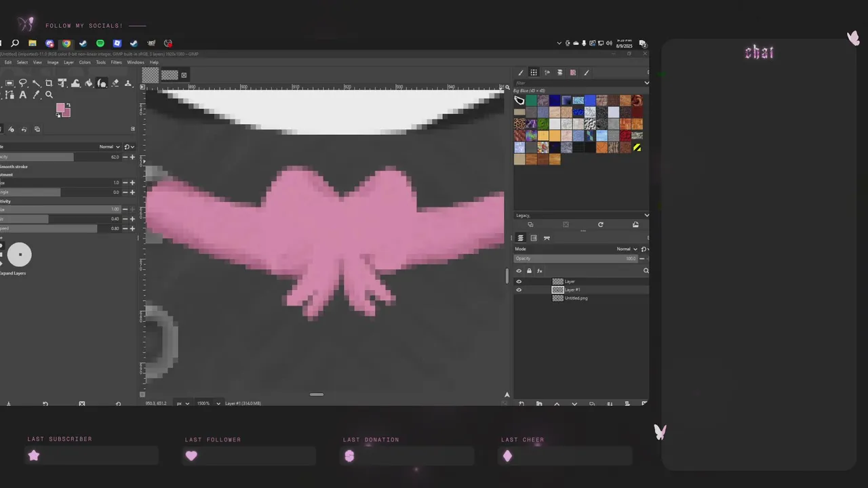
Task: Select the Paths tool
Action: coord(9,96)
